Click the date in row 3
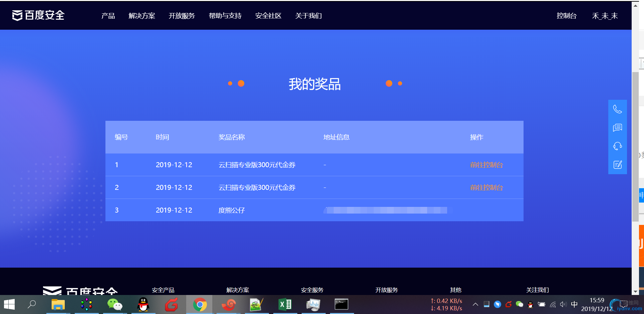Image resolution: width=644 pixels, height=314 pixels. point(174,210)
